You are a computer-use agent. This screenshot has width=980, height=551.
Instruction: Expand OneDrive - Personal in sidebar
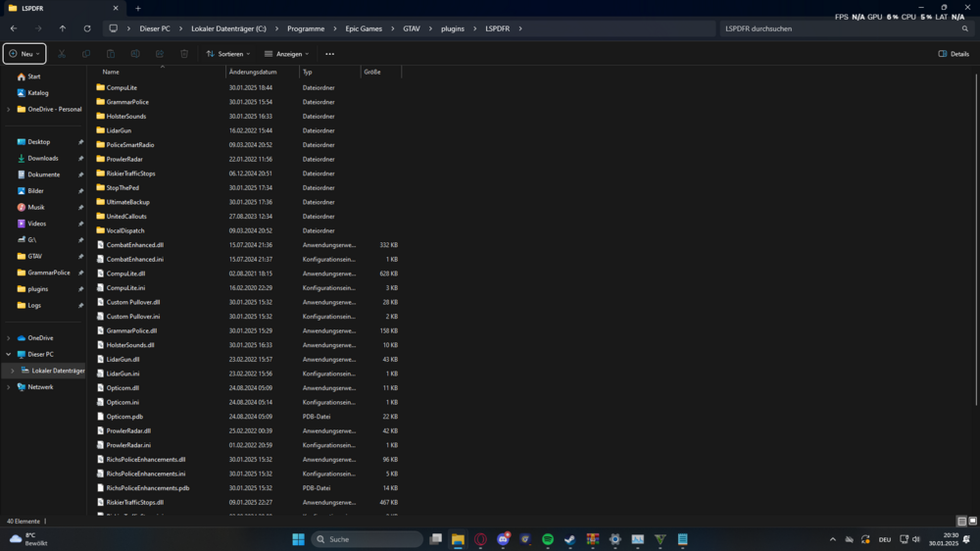coord(9,110)
